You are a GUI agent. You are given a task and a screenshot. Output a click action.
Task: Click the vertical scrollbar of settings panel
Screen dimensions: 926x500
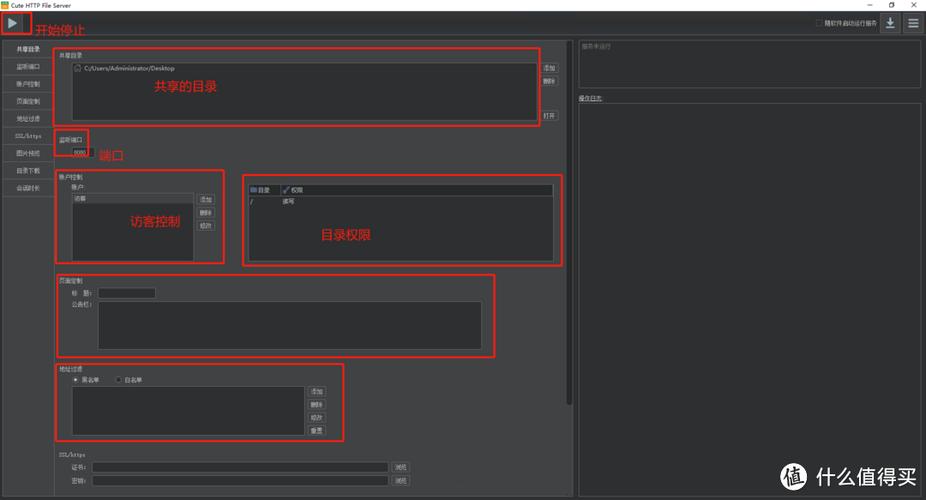tap(569, 220)
